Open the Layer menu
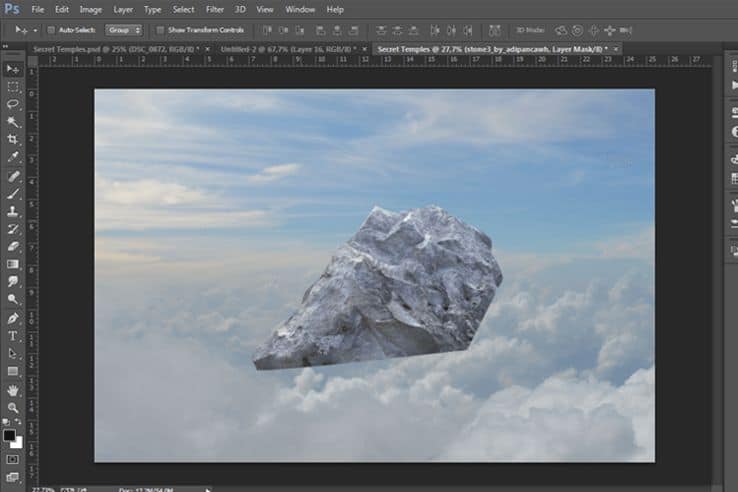This screenshot has height=492, width=738. [123, 9]
